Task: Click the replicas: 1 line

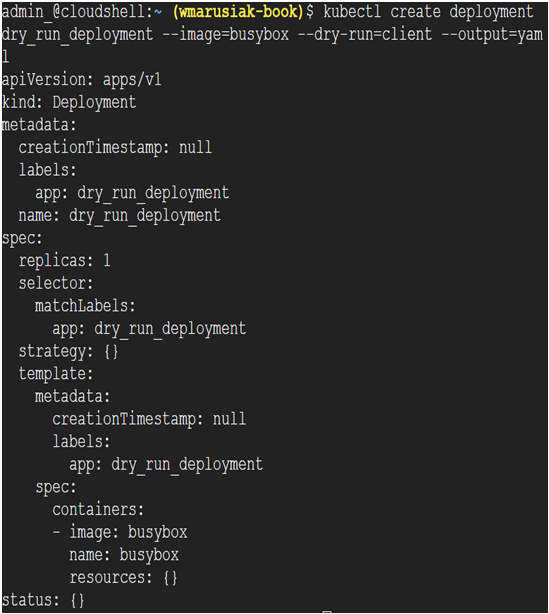Action: (x=65, y=261)
